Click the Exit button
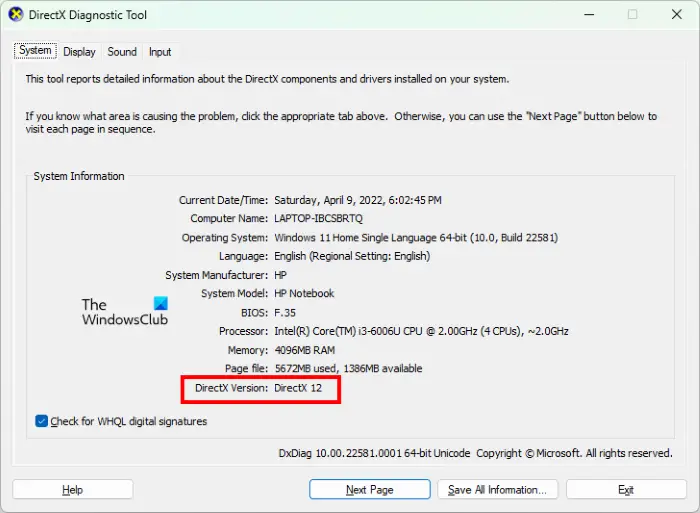The width and height of the screenshot is (700, 513). [626, 490]
